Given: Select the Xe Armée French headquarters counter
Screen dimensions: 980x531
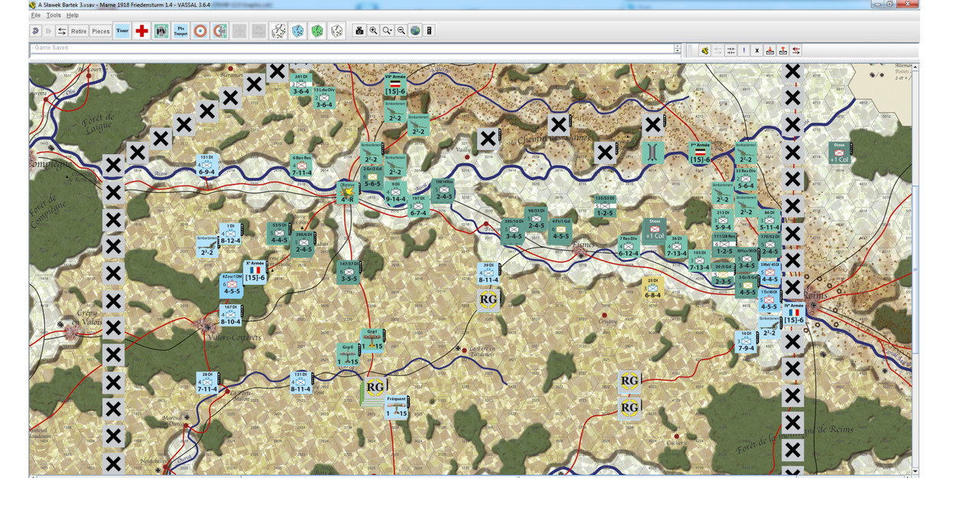Looking at the screenshot, I should coord(255,273).
